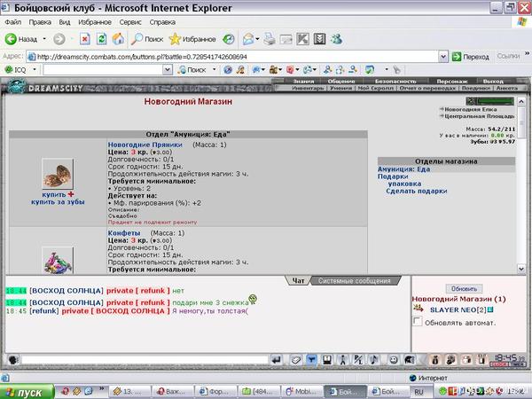
Task: Click the ICQ toolbar Поиск button
Action: click(x=192, y=70)
